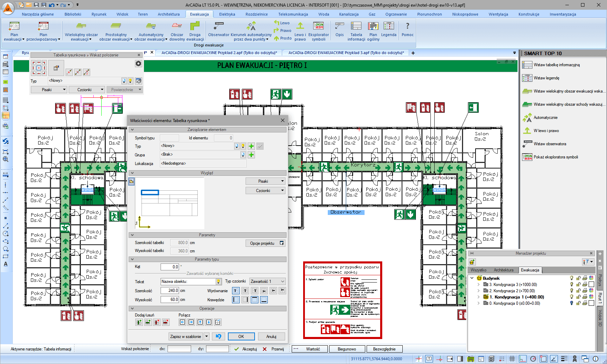The height and width of the screenshot is (364, 607).
Task: Toggle visibility bulb for Kondygnacja 0
Action: tap(572, 303)
